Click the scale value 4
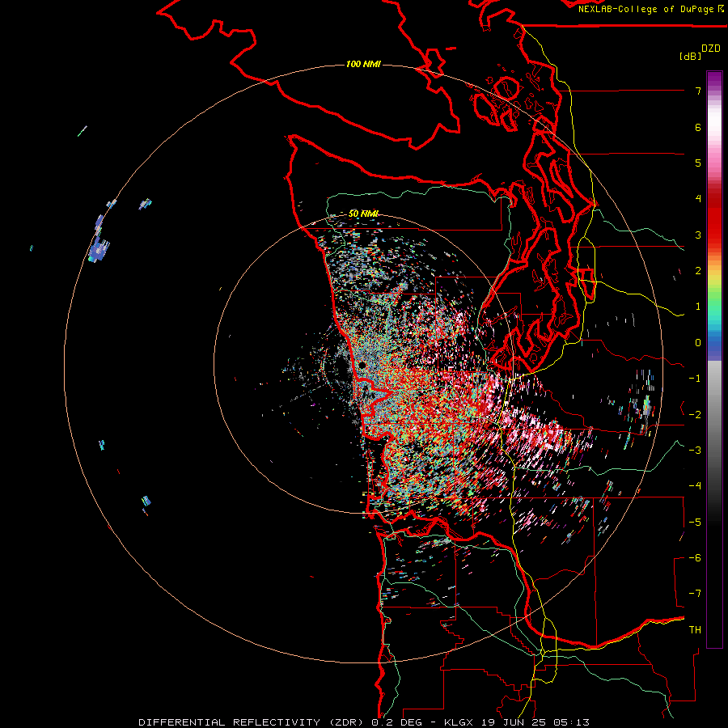The height and width of the screenshot is (728, 728). click(698, 199)
